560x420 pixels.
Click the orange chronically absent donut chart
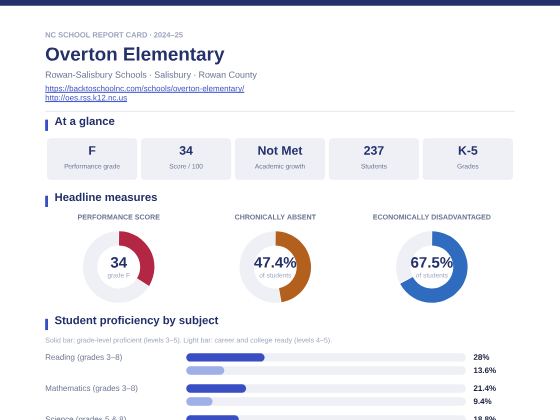(275, 267)
